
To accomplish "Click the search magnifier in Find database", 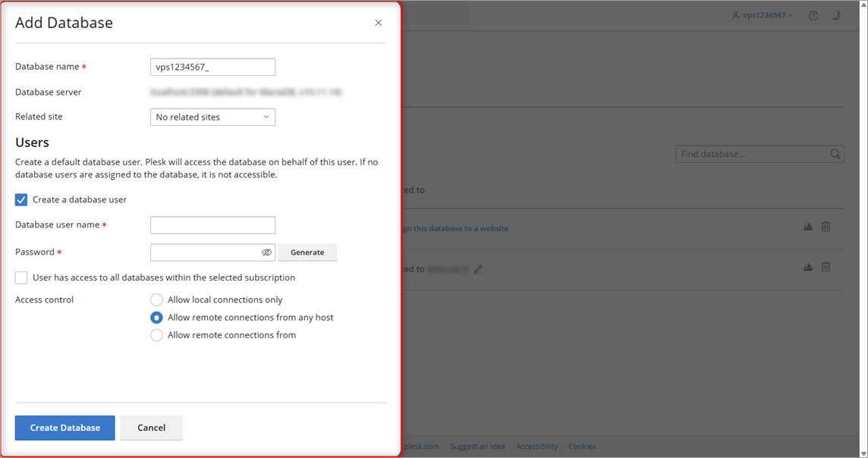I will click(x=835, y=155).
